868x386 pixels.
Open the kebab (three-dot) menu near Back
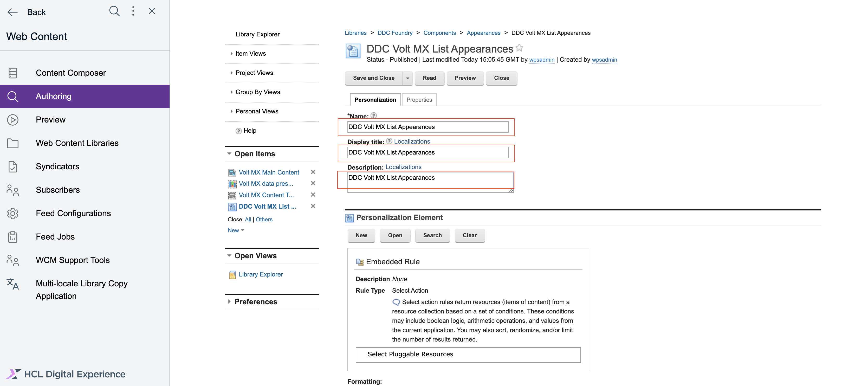133,11
